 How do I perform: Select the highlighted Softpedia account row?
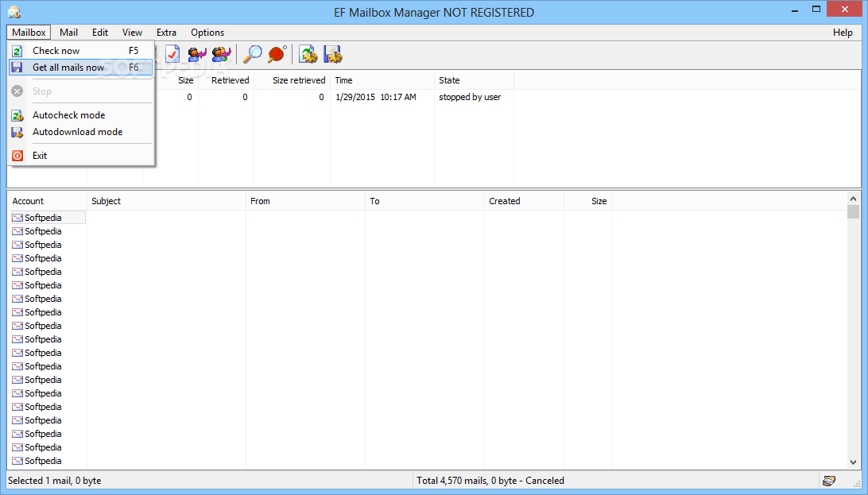(48, 218)
